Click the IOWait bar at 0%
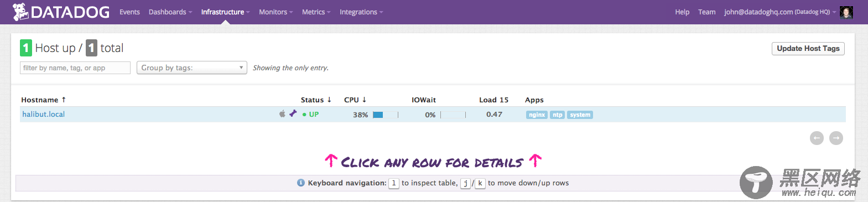This screenshot has height=202, width=868. point(453,115)
